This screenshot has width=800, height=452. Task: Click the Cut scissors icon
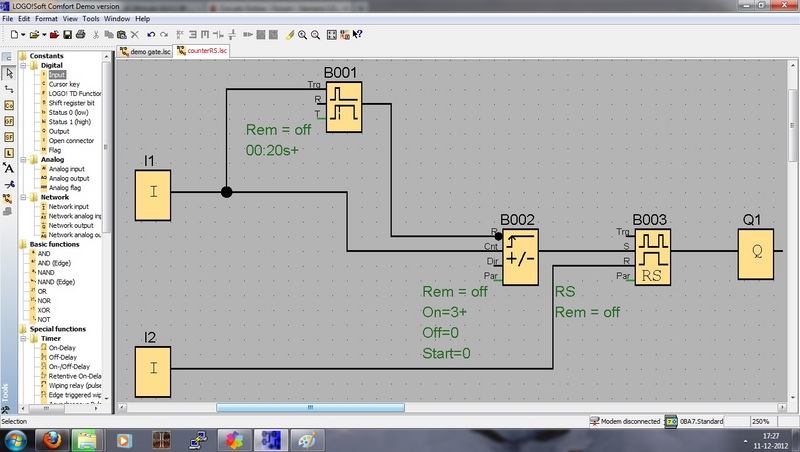96,35
